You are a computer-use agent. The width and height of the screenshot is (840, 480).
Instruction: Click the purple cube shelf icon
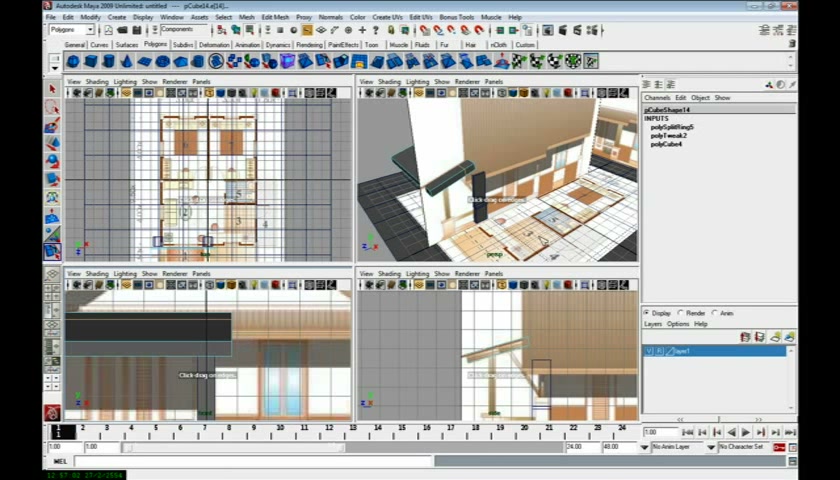(288, 62)
